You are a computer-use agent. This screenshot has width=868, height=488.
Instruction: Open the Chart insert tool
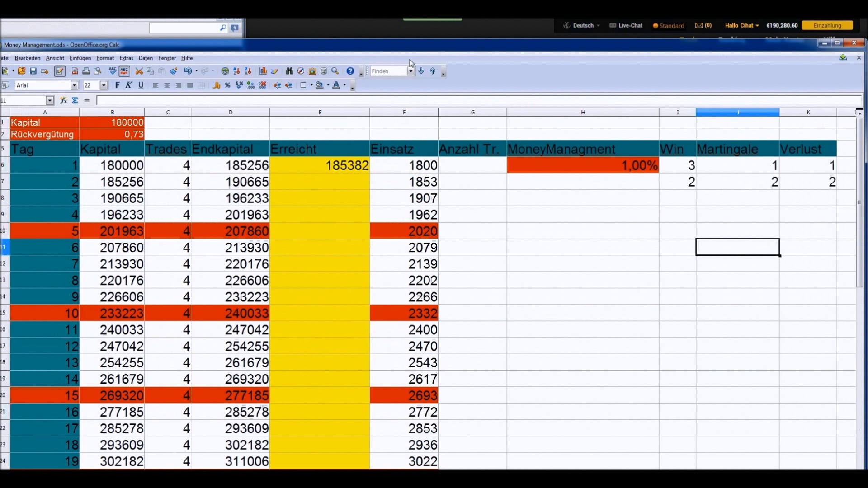click(x=263, y=71)
